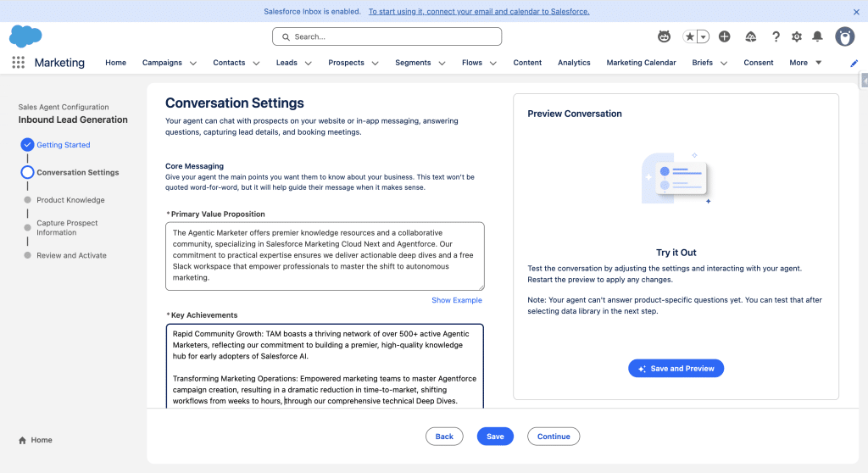The width and height of the screenshot is (868, 473).
Task: Click into the Primary Value Proposition text area
Action: coord(325,255)
